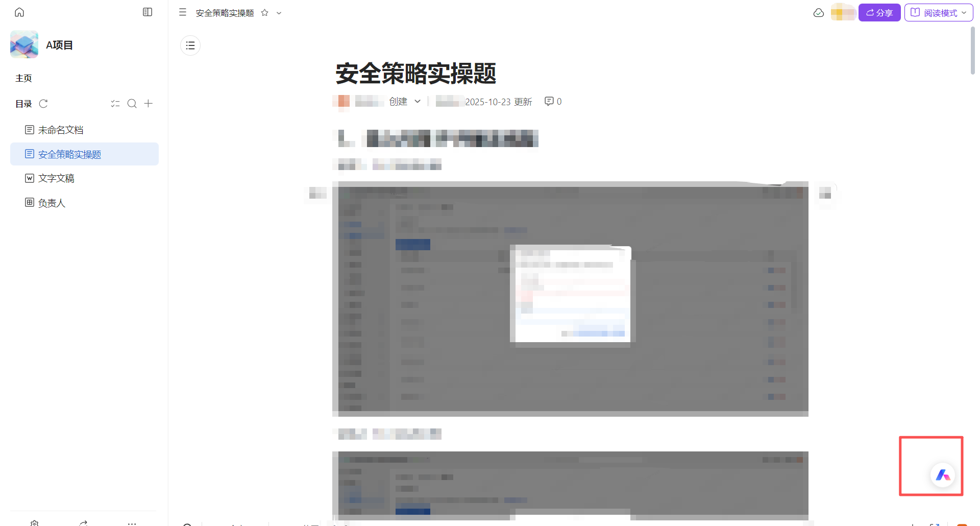This screenshot has width=980, height=526.
Task: Open the 未命名文档 document
Action: pyautogui.click(x=84, y=130)
